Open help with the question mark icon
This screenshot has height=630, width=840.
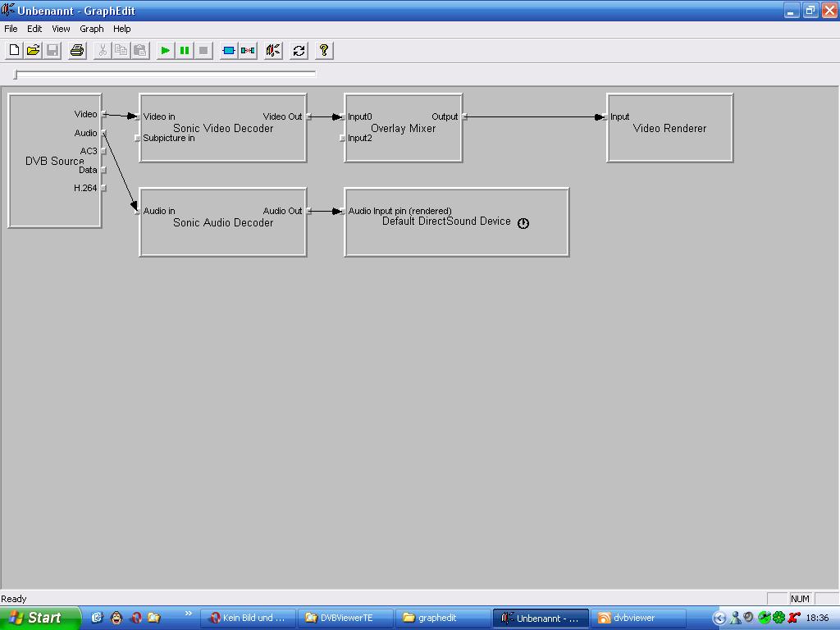coord(324,50)
